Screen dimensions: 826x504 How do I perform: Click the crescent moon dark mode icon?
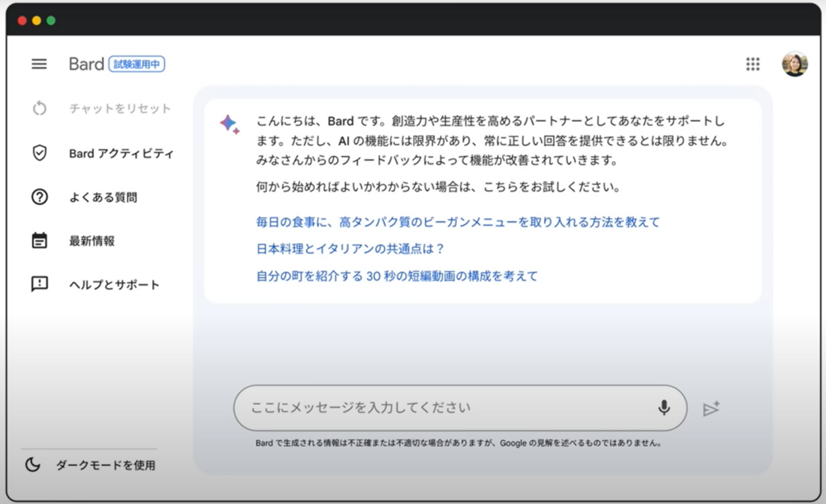pyautogui.click(x=33, y=464)
